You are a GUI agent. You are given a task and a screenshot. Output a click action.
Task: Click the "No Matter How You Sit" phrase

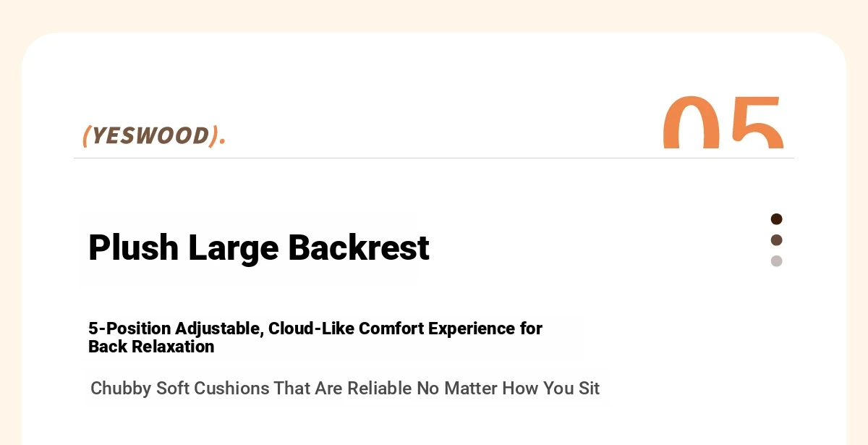click(508, 389)
